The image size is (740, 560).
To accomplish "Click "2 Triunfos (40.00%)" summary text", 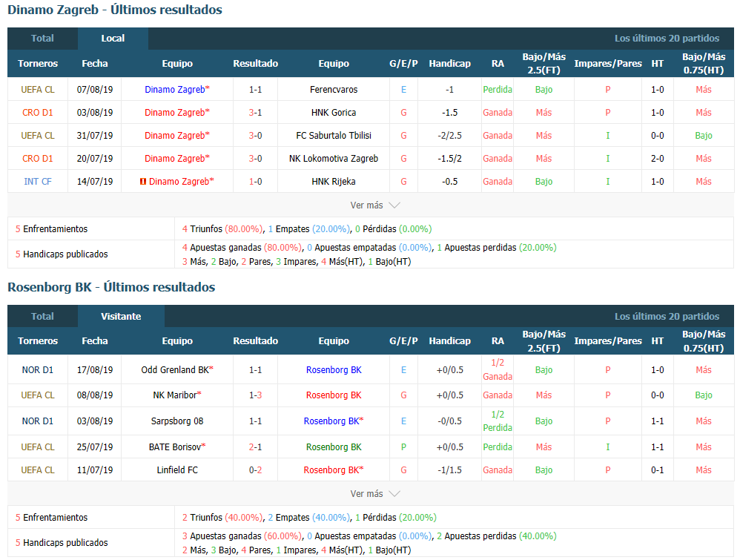I will click(x=222, y=518).
